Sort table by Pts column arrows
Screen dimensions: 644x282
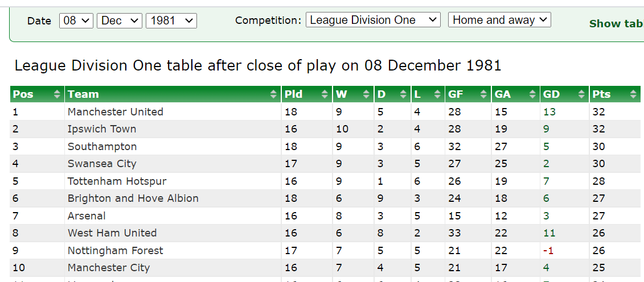coord(633,94)
